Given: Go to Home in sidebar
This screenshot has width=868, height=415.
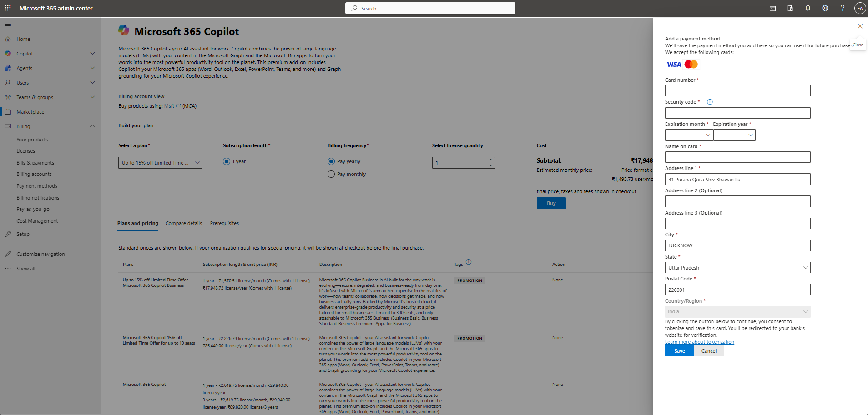Looking at the screenshot, I should point(23,39).
